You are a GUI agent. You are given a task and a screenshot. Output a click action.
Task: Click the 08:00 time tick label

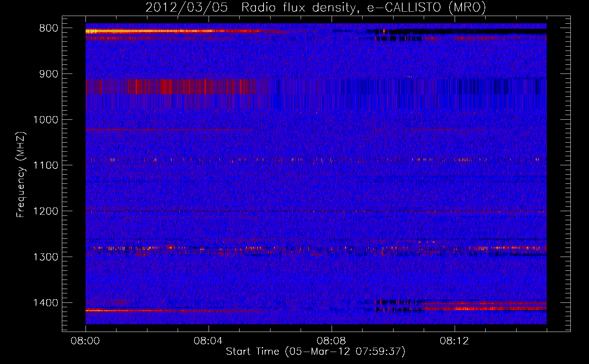click(86, 341)
